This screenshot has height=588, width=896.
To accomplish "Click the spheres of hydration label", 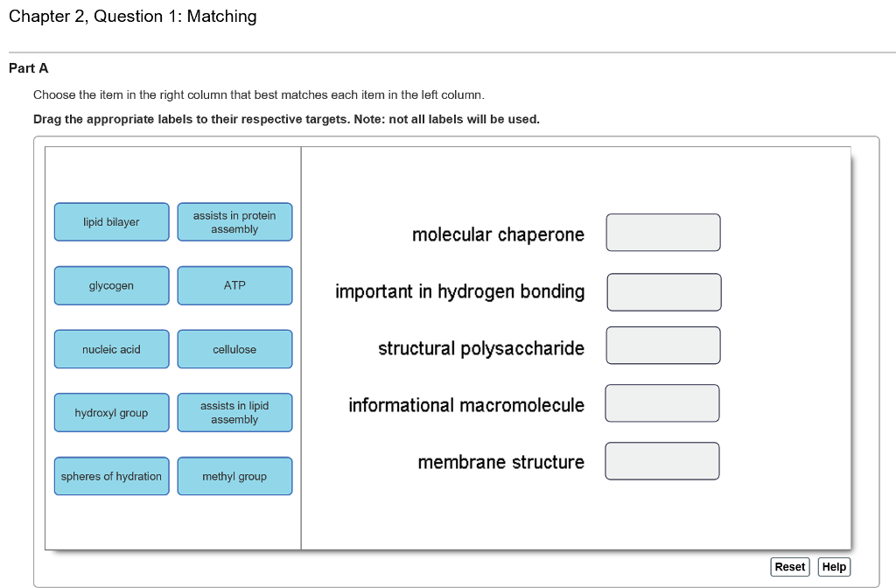I will point(111,476).
